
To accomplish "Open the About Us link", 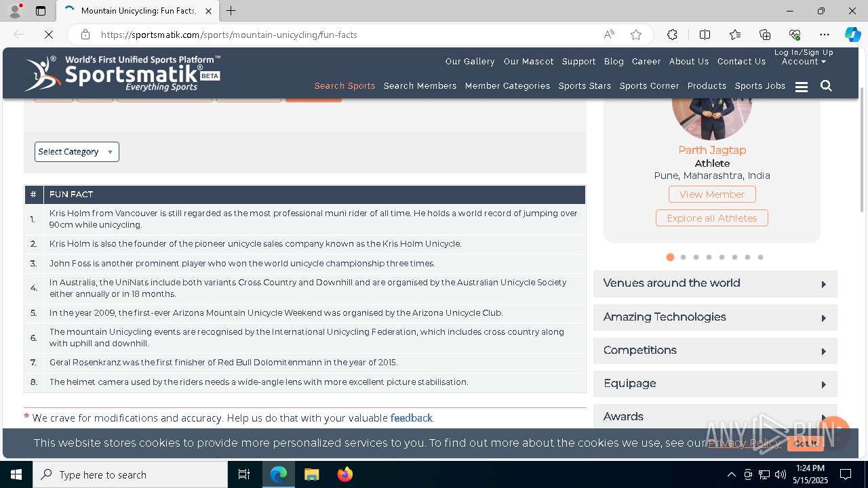I will coord(689,61).
